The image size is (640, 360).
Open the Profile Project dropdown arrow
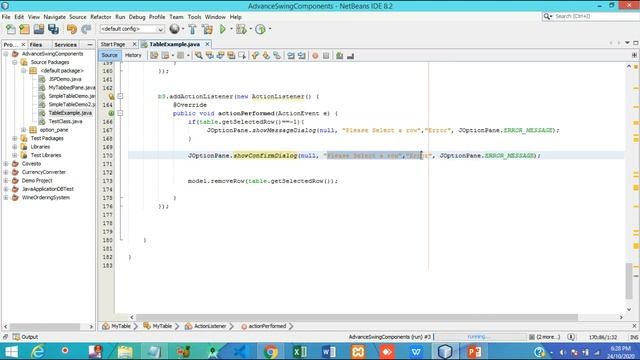pyautogui.click(x=270, y=29)
